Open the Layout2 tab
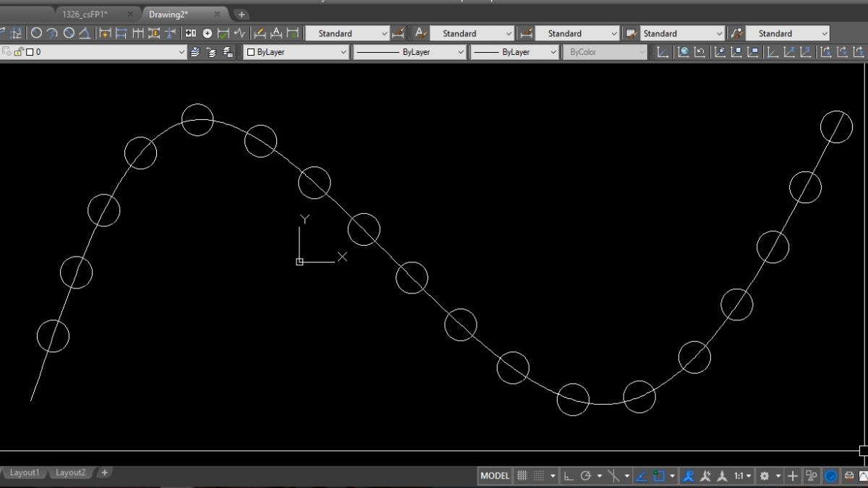 pos(71,472)
